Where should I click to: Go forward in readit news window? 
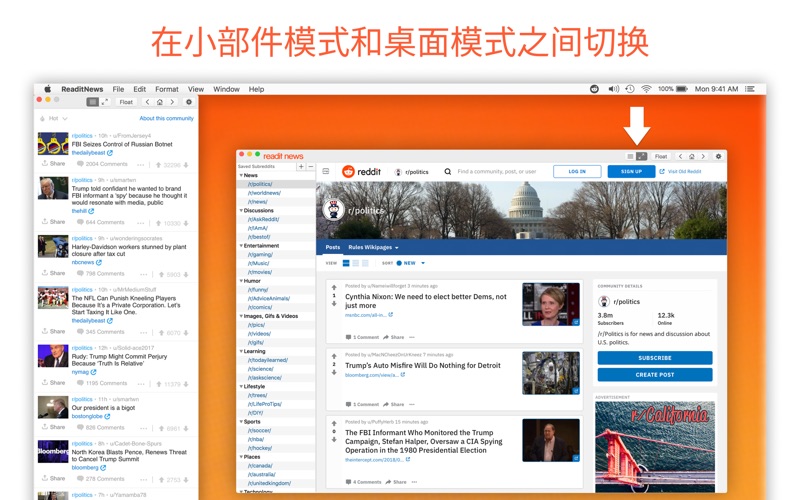(703, 156)
